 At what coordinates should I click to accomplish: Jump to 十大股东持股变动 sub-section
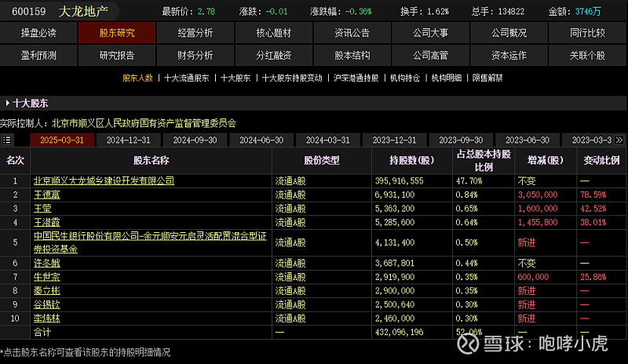(292, 78)
